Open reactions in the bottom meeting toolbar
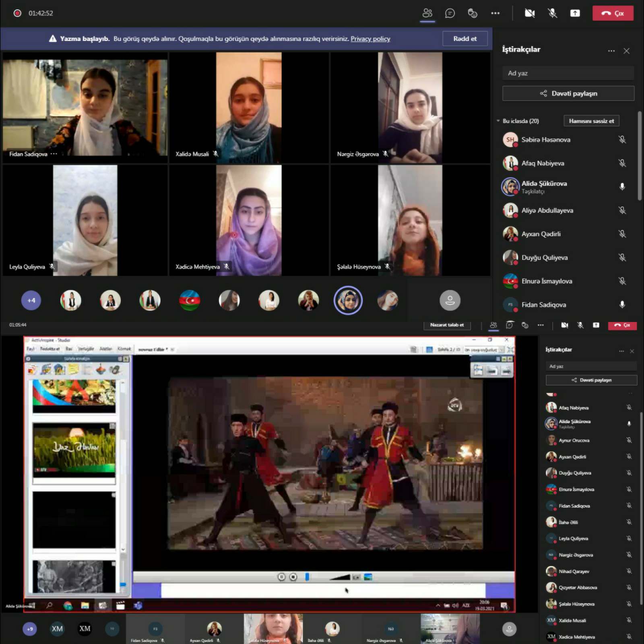 (x=525, y=325)
